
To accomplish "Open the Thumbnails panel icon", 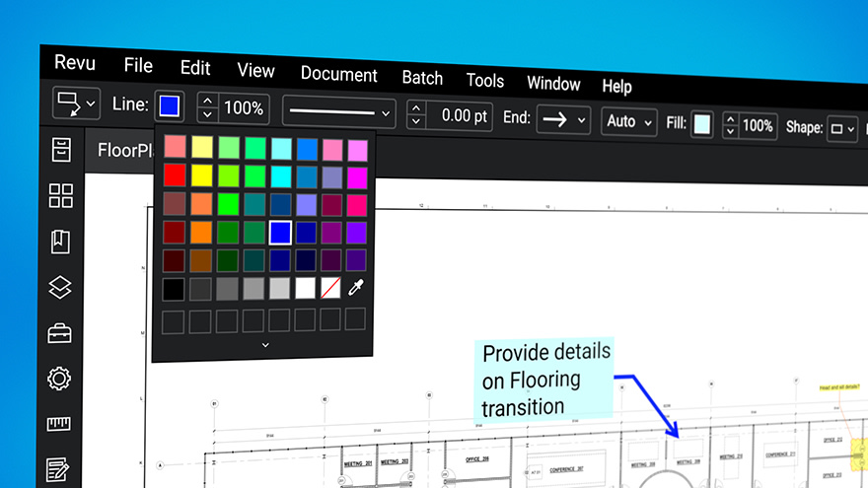I will point(60,196).
